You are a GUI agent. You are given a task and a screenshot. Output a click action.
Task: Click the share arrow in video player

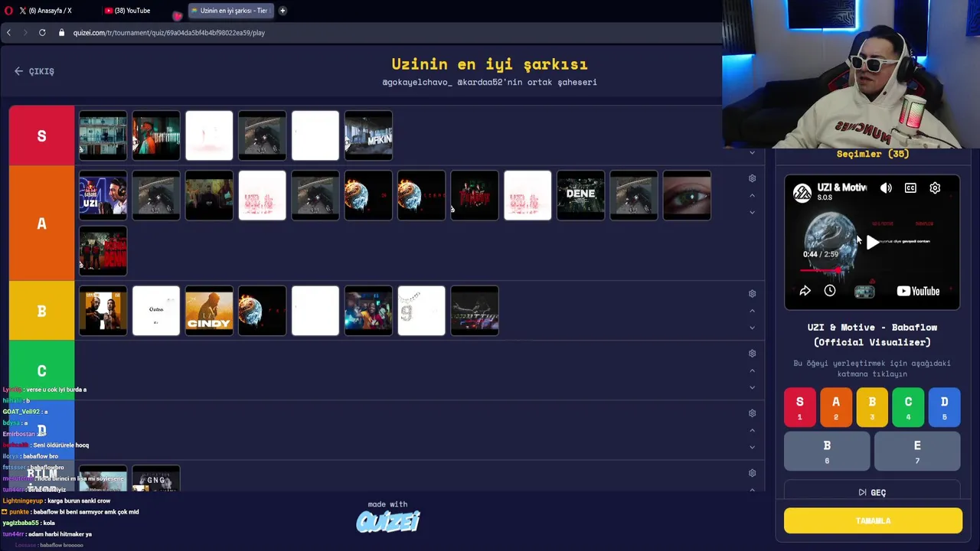[x=805, y=291]
